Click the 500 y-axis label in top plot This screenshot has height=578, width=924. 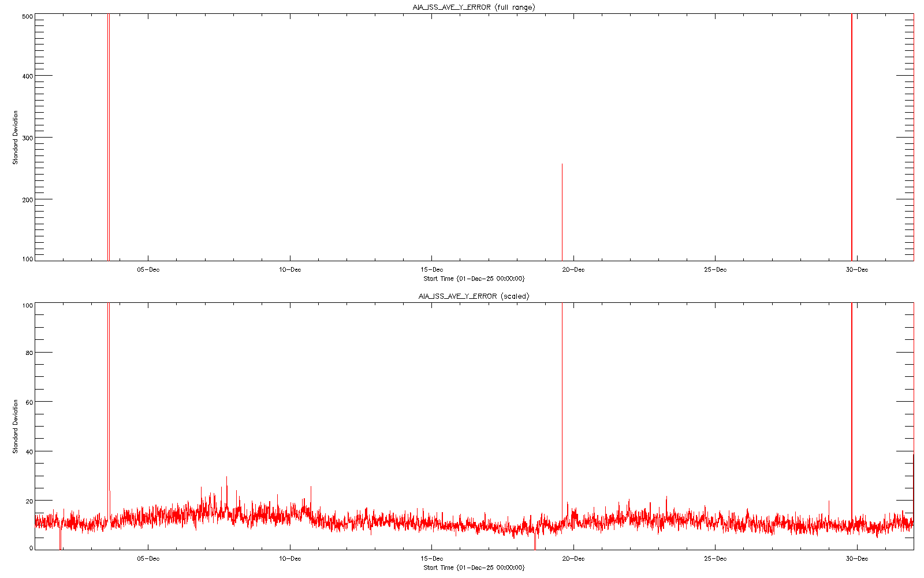click(27, 17)
